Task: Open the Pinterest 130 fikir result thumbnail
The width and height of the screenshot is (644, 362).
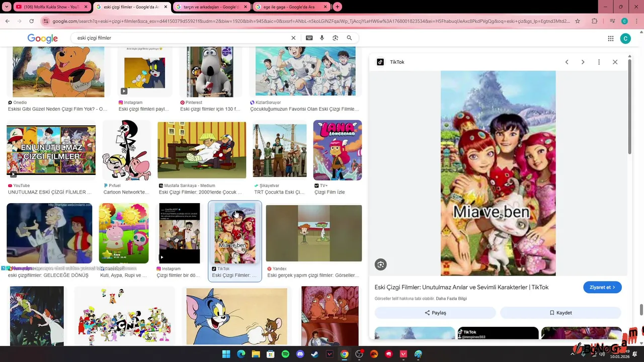Action: tap(210, 72)
